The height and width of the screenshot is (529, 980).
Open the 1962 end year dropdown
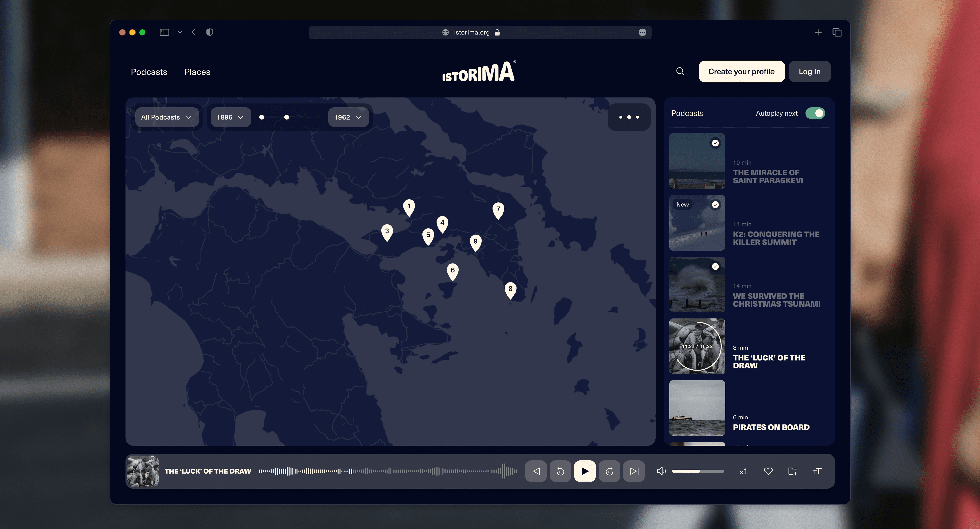(x=347, y=117)
